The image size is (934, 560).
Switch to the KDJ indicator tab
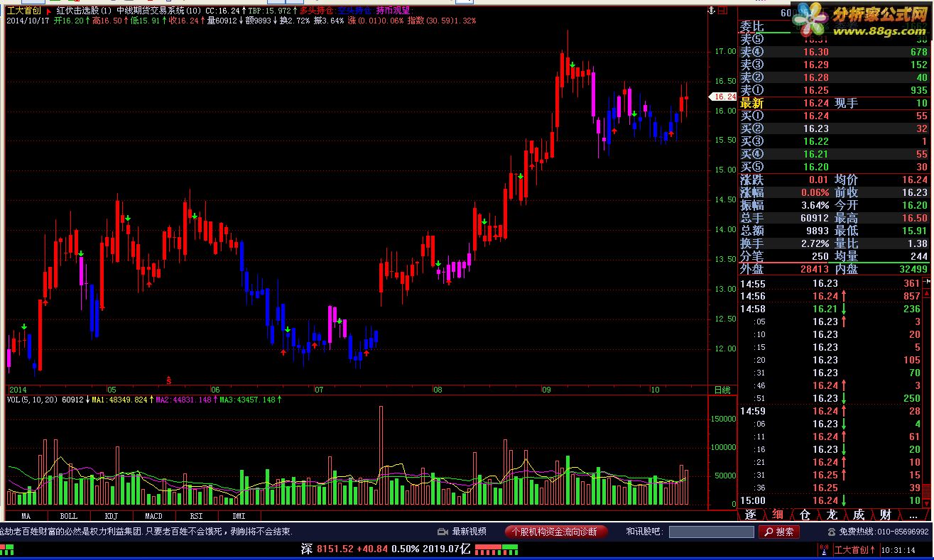click(111, 516)
